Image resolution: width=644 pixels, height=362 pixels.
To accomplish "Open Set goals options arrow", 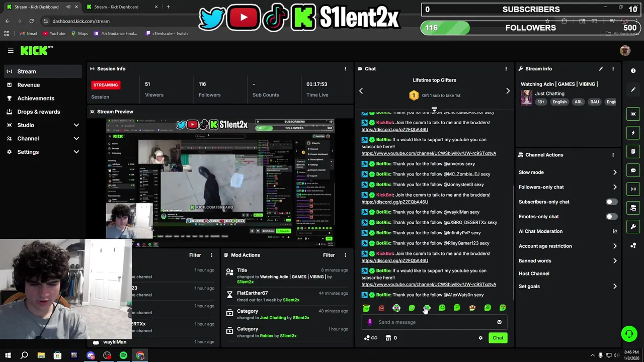I will click(x=614, y=287).
